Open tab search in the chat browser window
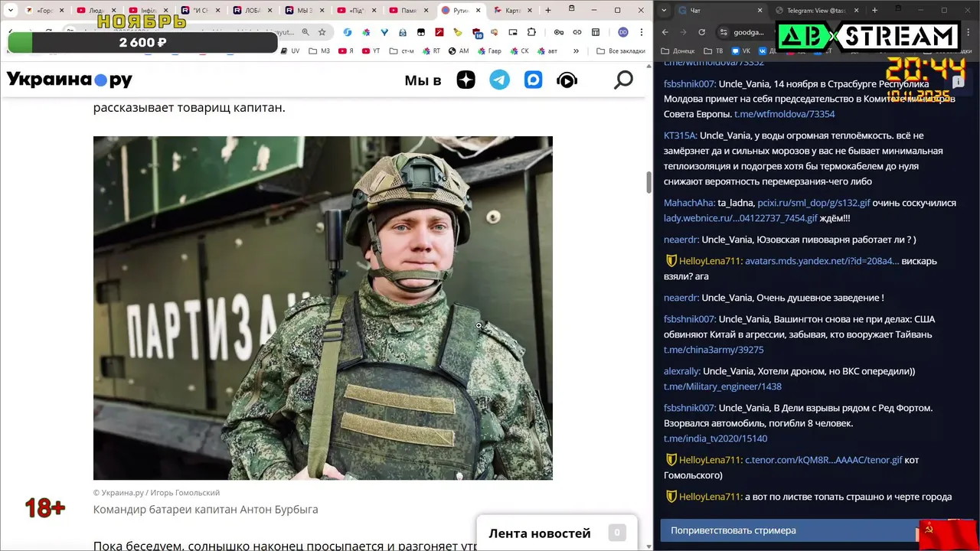 [663, 11]
